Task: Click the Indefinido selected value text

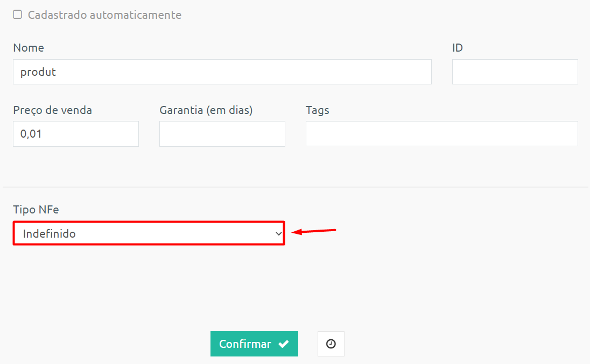Action: click(50, 234)
